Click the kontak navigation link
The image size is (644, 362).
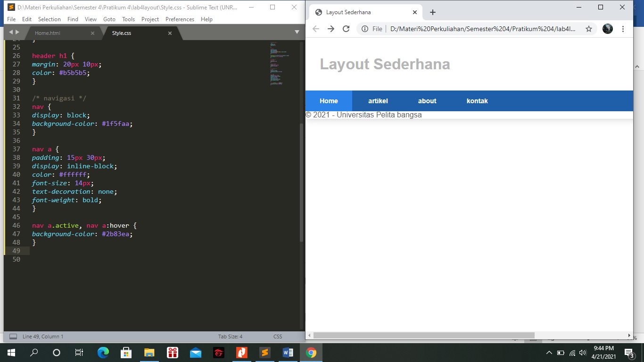(x=477, y=101)
